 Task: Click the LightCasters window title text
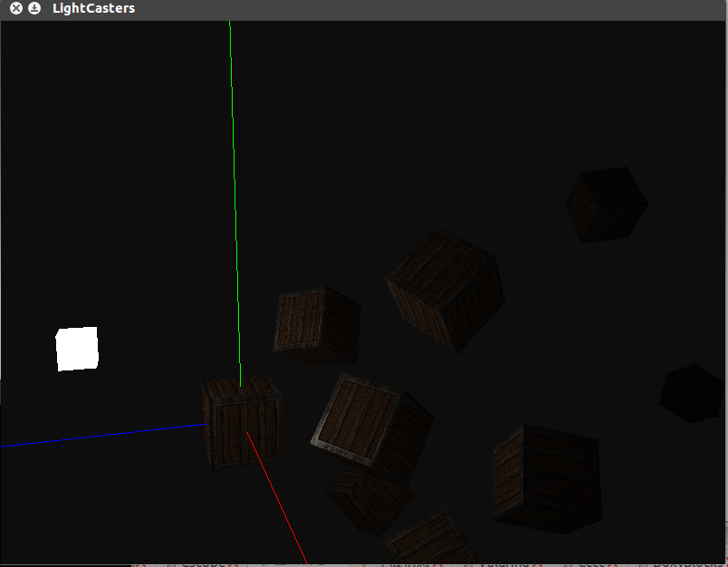(x=94, y=8)
